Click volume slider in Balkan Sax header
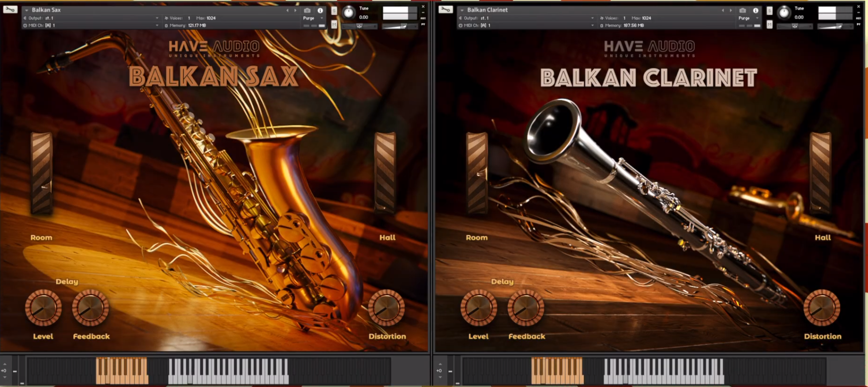Screen dimensions: 868x387 point(400,26)
